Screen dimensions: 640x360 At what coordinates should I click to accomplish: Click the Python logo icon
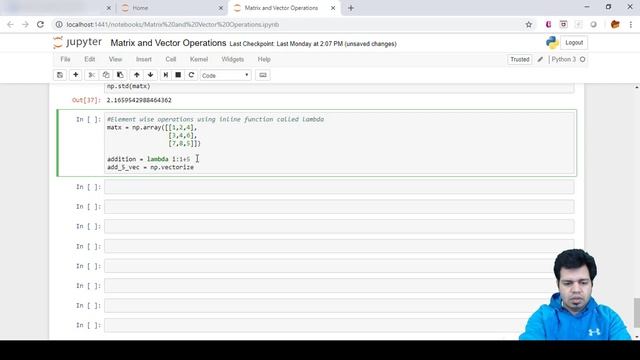point(552,42)
